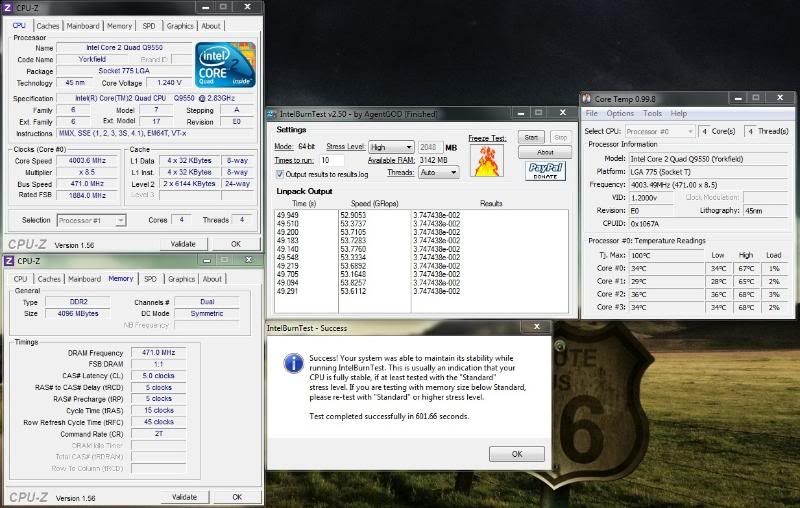Click the Times to run field showing 10
800x508 pixels.
tap(331, 160)
